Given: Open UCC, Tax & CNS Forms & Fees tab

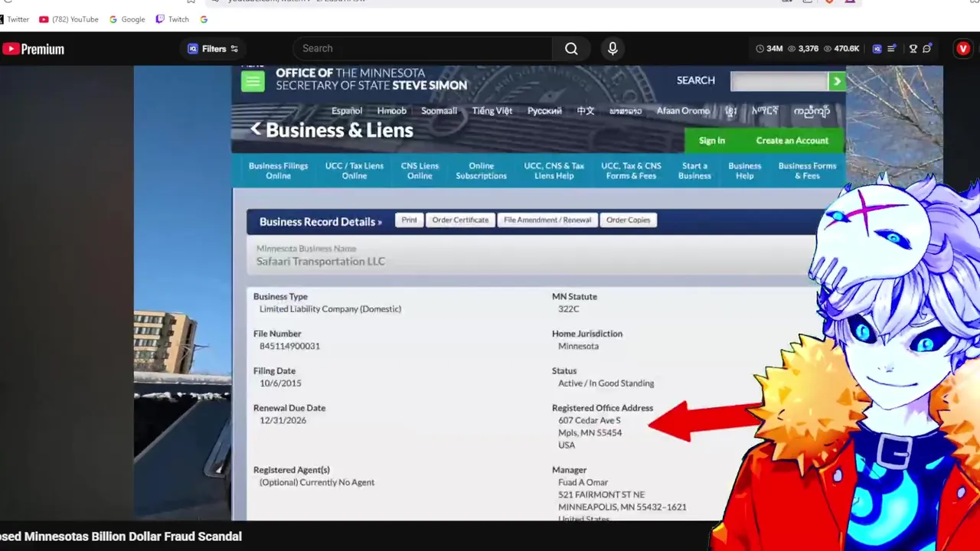Looking at the screenshot, I should [x=631, y=171].
